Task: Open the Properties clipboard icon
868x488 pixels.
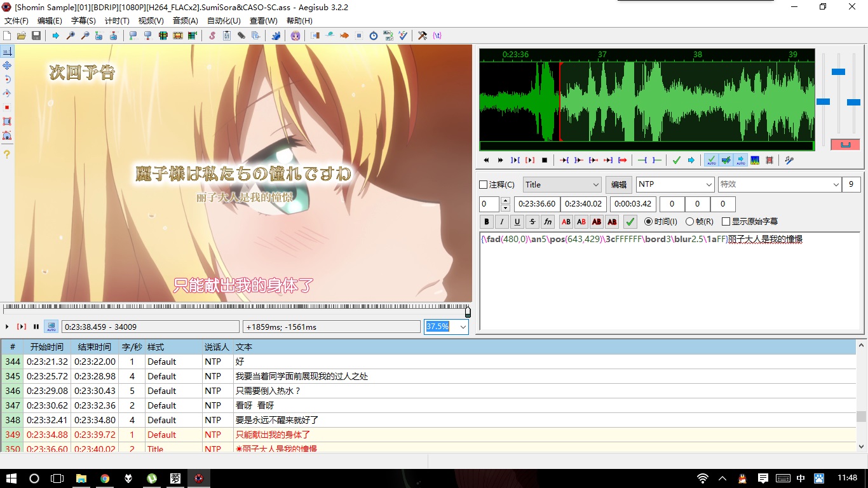Action: coord(227,36)
